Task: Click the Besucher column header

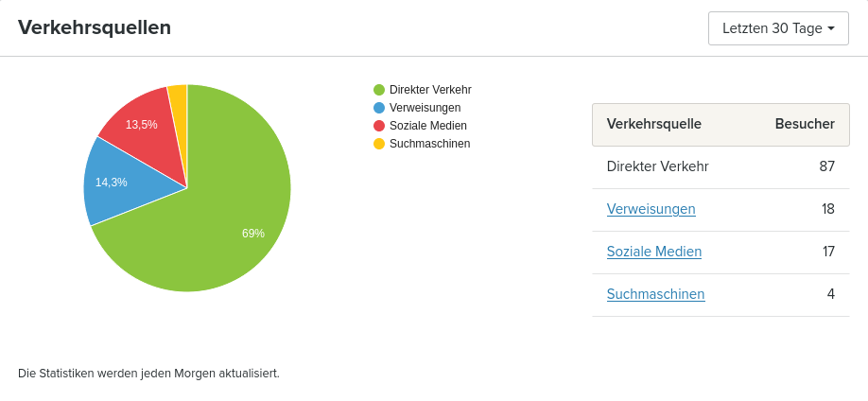Action: click(805, 124)
